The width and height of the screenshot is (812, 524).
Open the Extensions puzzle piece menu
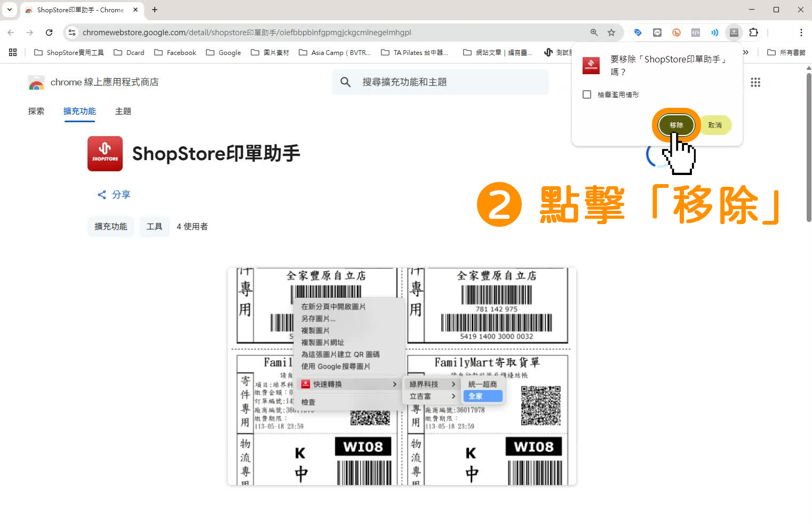point(753,33)
